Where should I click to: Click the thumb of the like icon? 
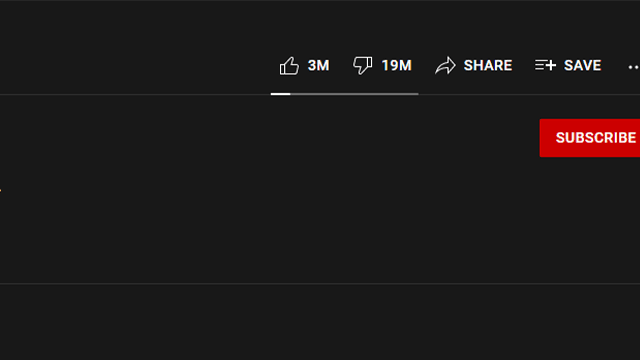click(x=293, y=65)
